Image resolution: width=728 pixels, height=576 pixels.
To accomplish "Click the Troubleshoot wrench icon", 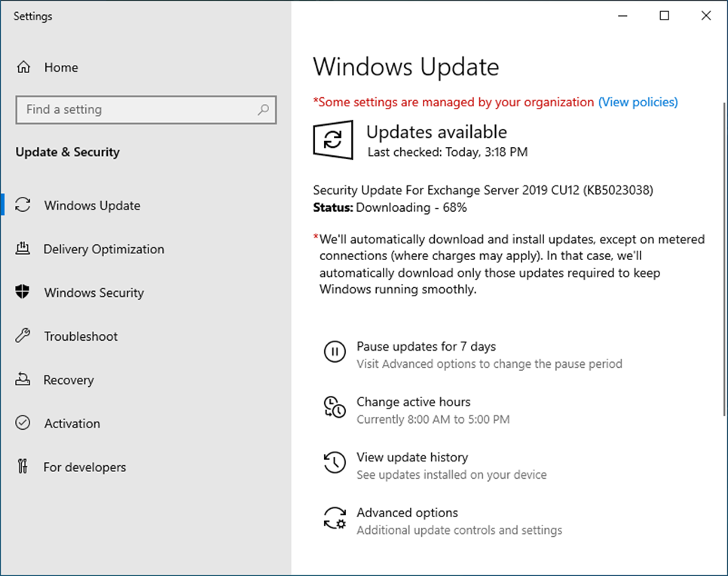I will [23, 336].
